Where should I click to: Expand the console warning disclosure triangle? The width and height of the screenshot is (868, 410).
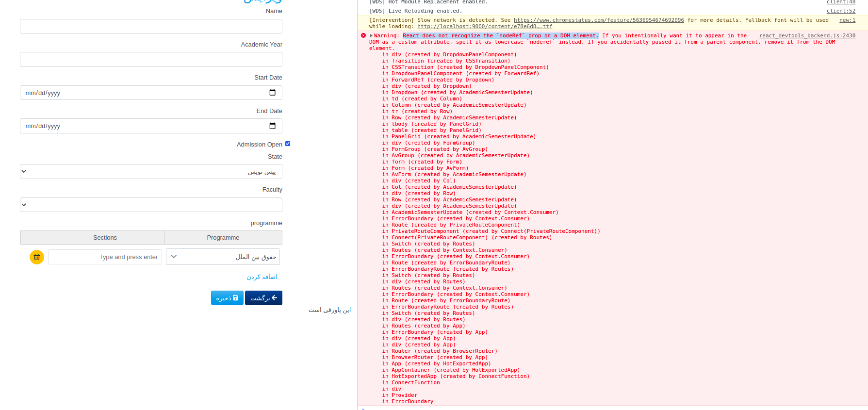coord(371,36)
